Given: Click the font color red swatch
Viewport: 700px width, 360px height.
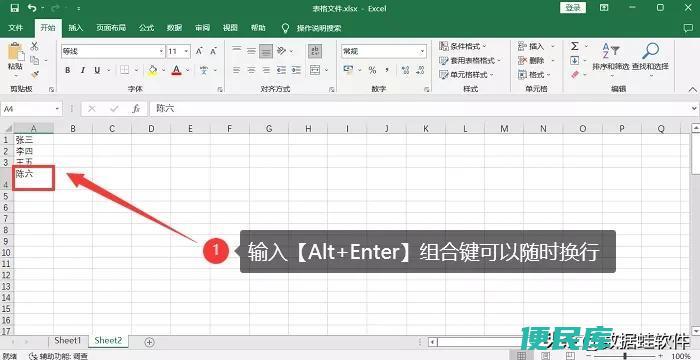Looking at the screenshot, I should coord(176,70).
